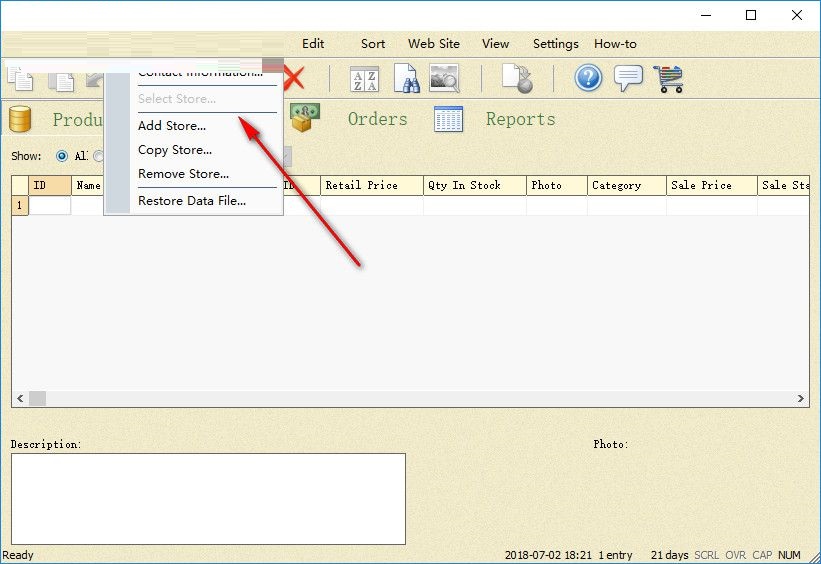The image size is (821, 564).
Task: Select row header number 1
Action: [20, 205]
